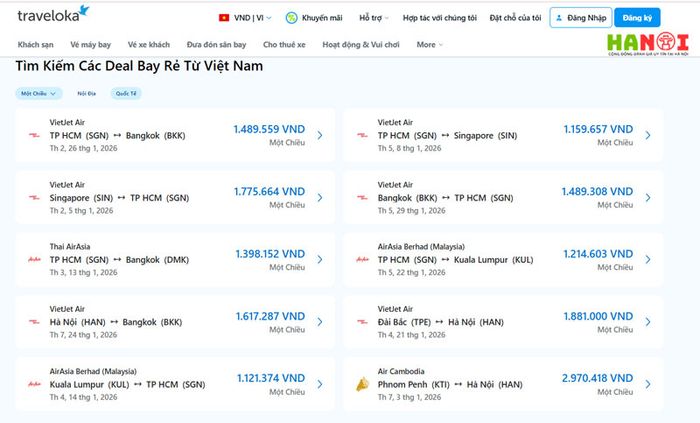Select the Vé máy bay tab
Image resolution: width=700 pixels, height=423 pixels.
pos(91,45)
